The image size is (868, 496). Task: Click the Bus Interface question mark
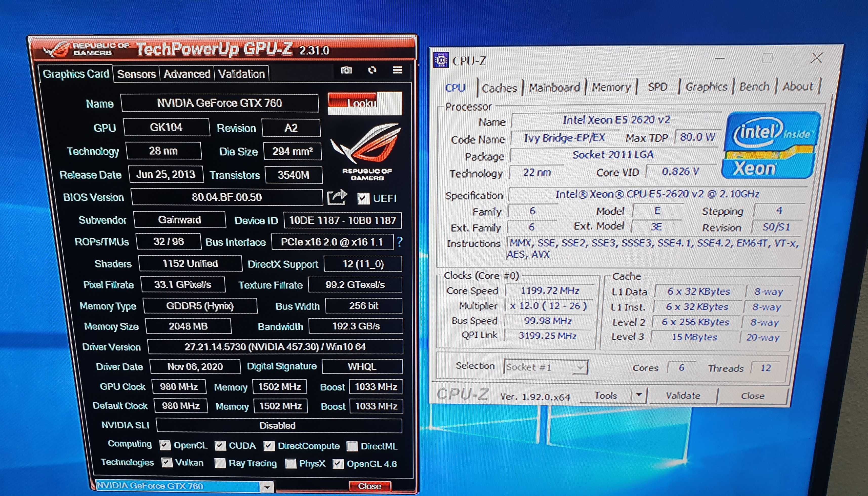coord(400,242)
